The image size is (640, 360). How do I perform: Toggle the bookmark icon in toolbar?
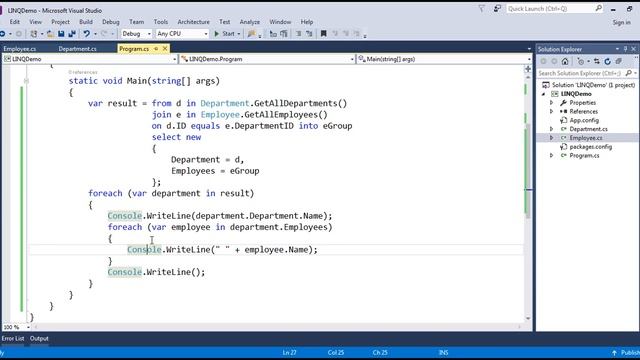(x=323, y=34)
